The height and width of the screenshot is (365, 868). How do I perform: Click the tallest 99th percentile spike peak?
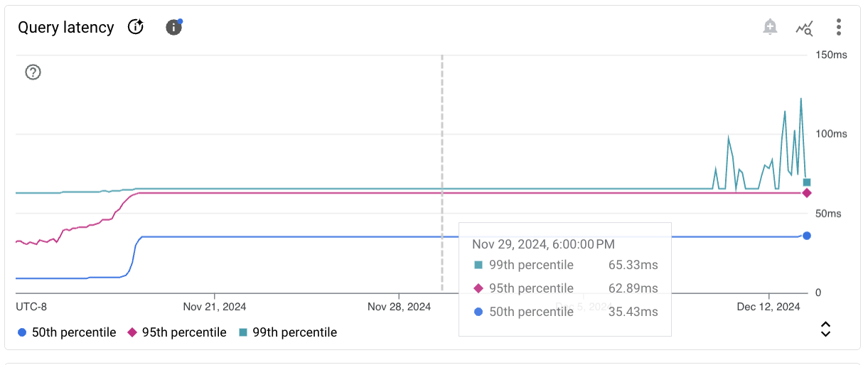click(801, 99)
